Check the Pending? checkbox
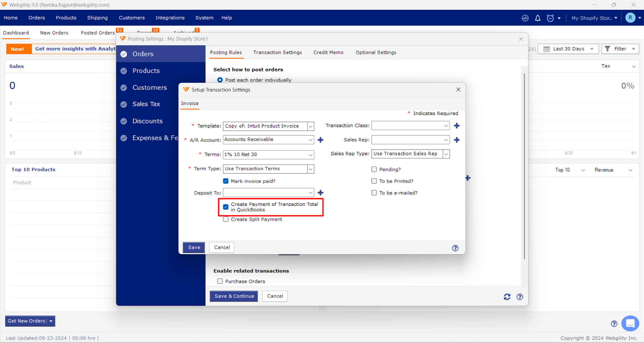Viewport: 644px width, 343px height. point(374,170)
